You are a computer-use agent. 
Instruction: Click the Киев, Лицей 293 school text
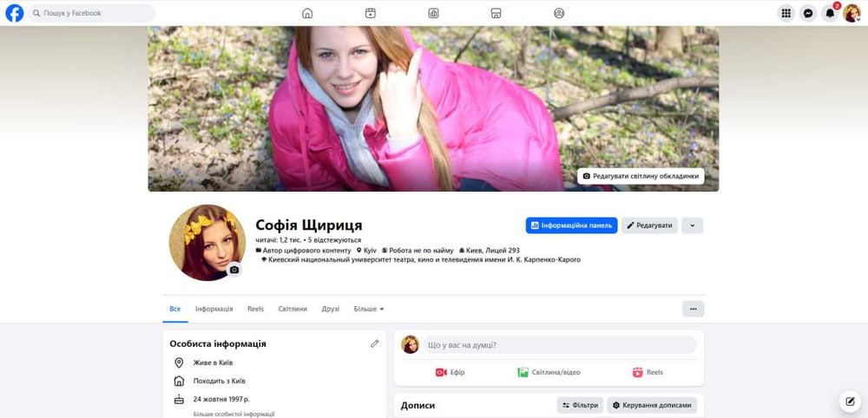(x=493, y=251)
